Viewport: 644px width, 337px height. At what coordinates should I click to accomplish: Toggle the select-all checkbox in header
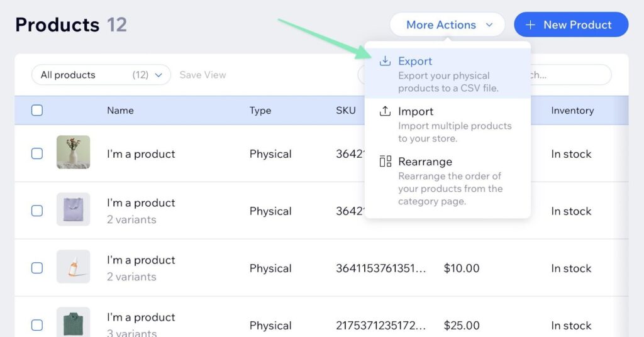coord(37,110)
